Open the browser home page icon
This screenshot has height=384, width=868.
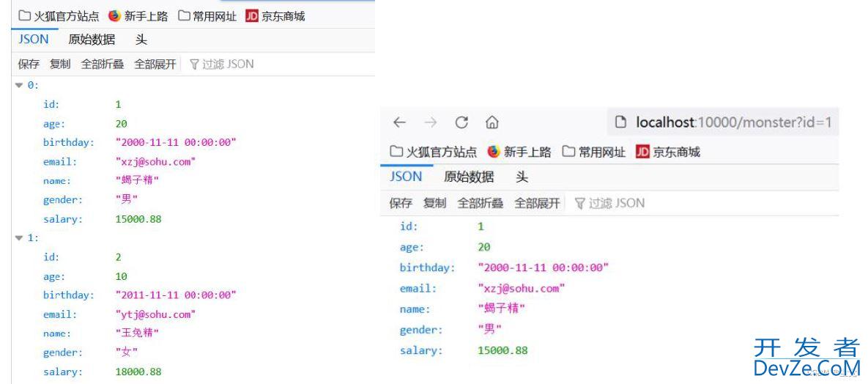[x=492, y=122]
